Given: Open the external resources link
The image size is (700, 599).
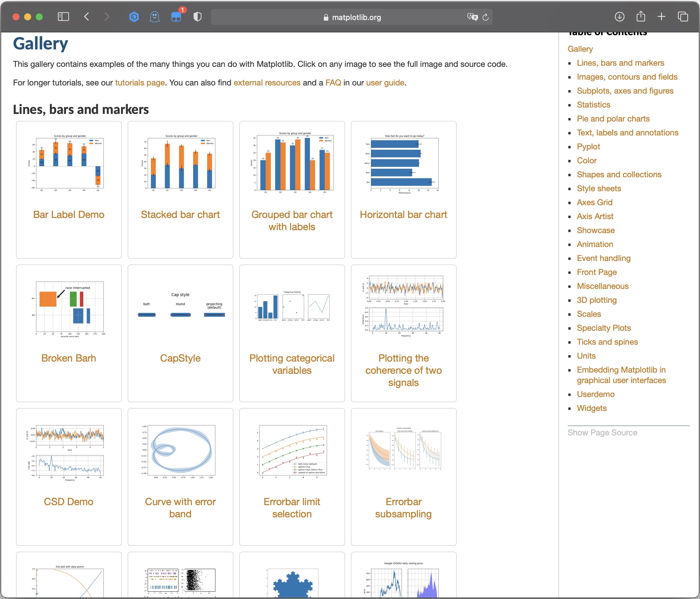Looking at the screenshot, I should point(267,83).
